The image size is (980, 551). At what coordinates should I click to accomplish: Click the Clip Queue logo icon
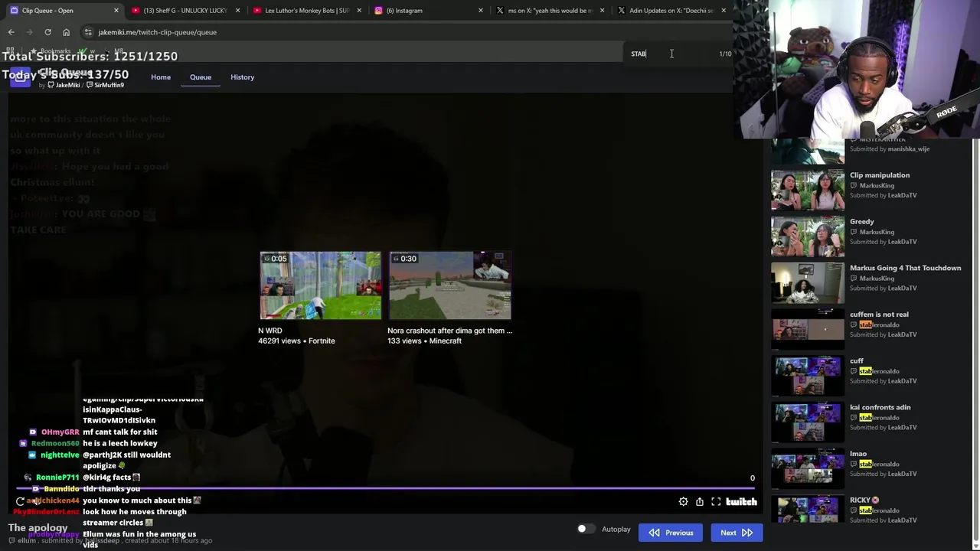click(x=21, y=77)
